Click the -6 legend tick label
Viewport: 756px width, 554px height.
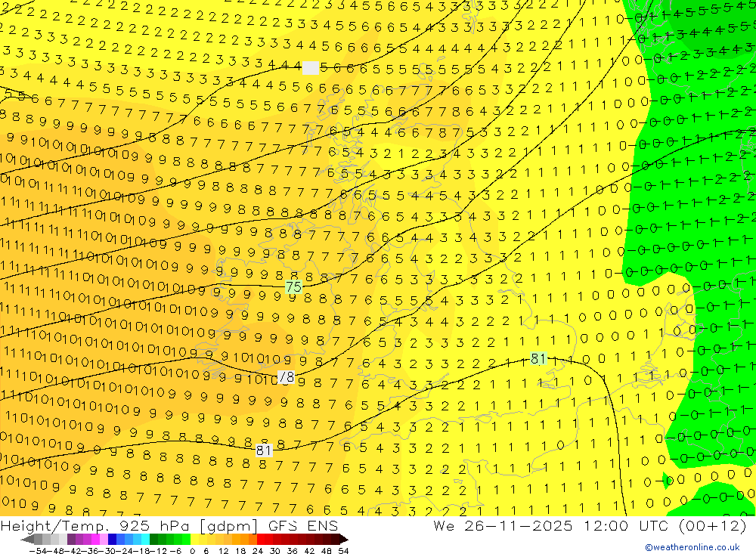click(x=175, y=551)
